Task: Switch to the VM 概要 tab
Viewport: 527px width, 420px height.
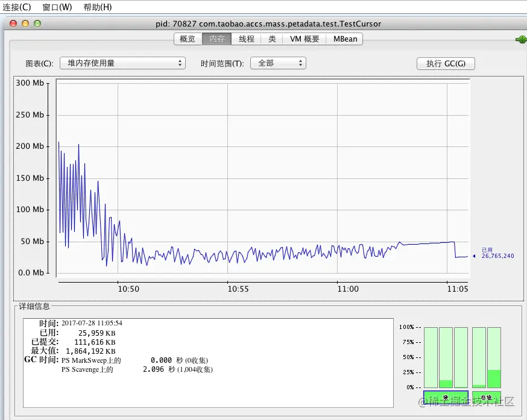Action: (305, 39)
